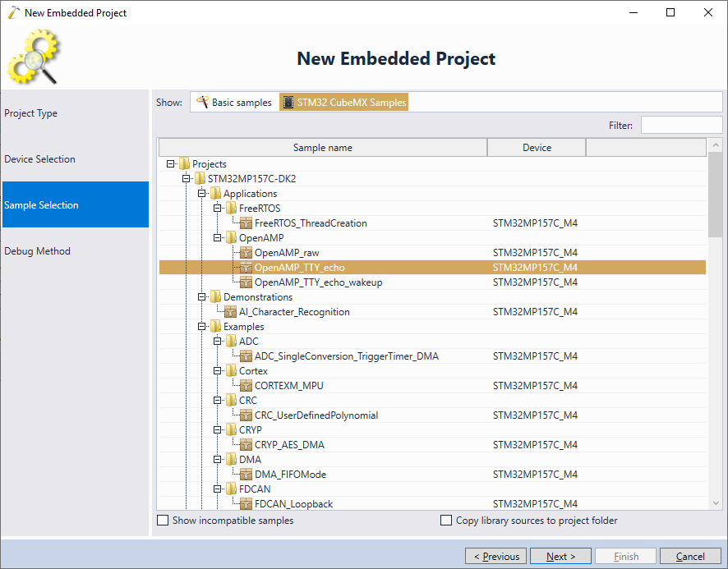
Task: Click the Filter text field
Action: click(681, 125)
